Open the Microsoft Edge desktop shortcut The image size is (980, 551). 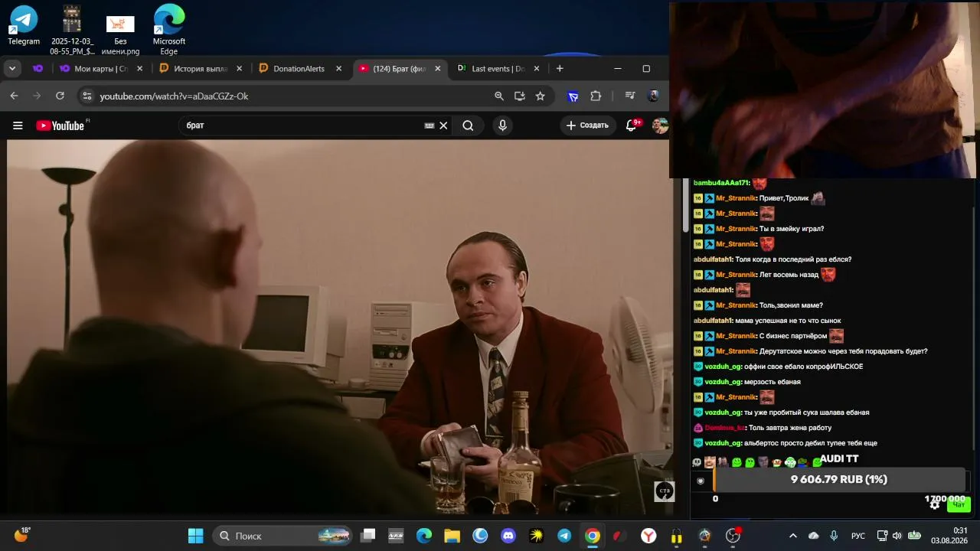(x=169, y=30)
